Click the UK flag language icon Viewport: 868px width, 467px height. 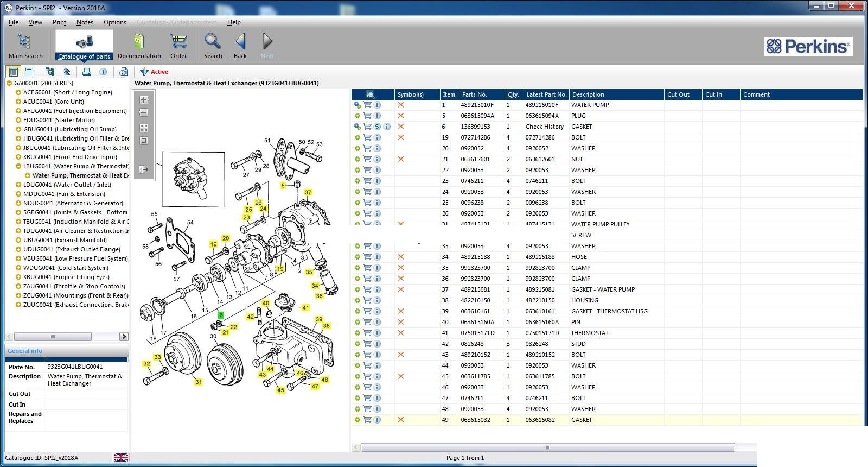[121, 458]
